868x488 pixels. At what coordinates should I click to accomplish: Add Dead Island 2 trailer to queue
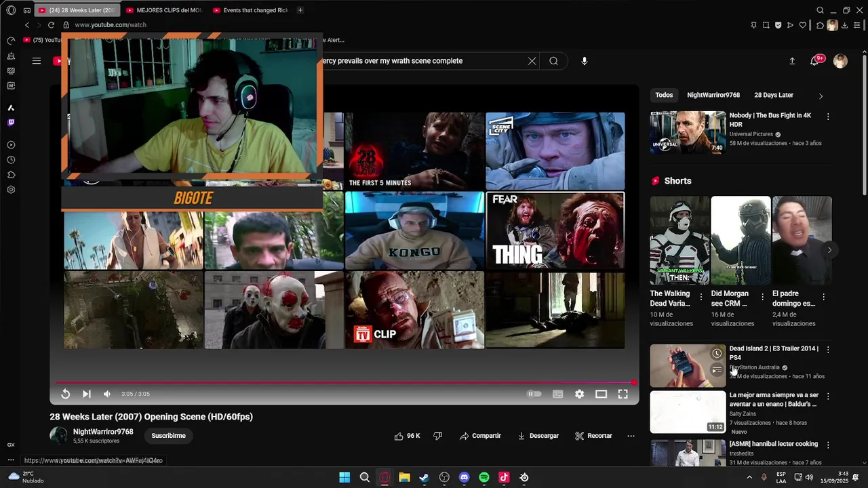click(x=717, y=370)
